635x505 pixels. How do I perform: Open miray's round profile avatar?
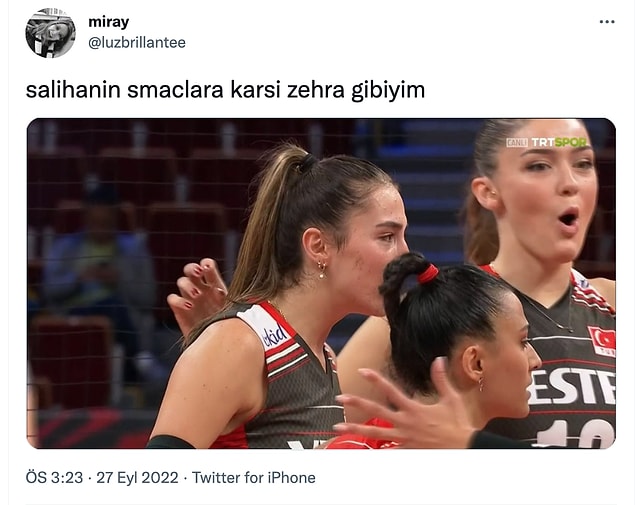click(50, 33)
